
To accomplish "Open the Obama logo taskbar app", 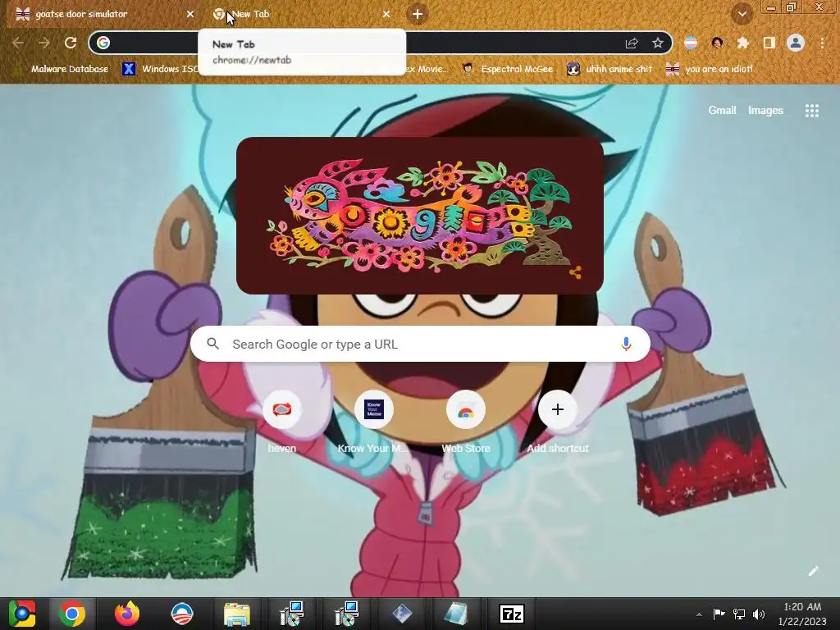I will tap(181, 614).
